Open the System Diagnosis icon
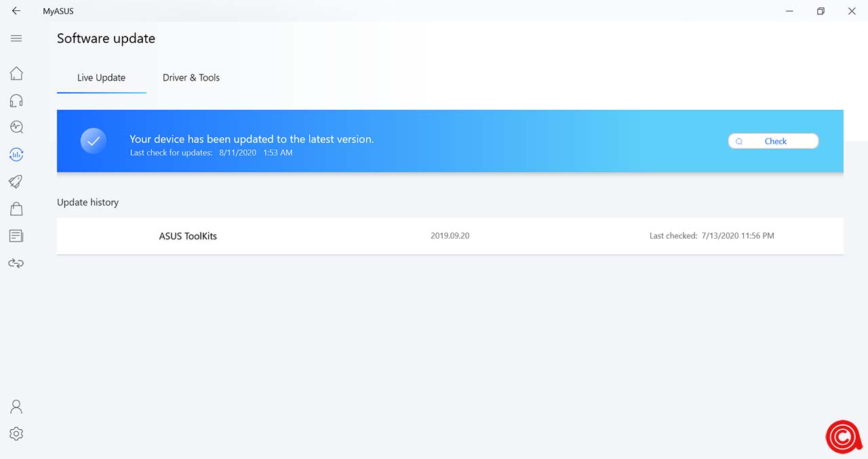Viewport: 868px width, 459px height. tap(16, 127)
